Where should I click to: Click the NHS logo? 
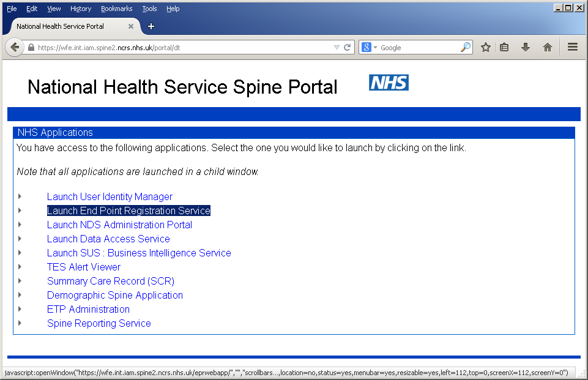pos(389,83)
